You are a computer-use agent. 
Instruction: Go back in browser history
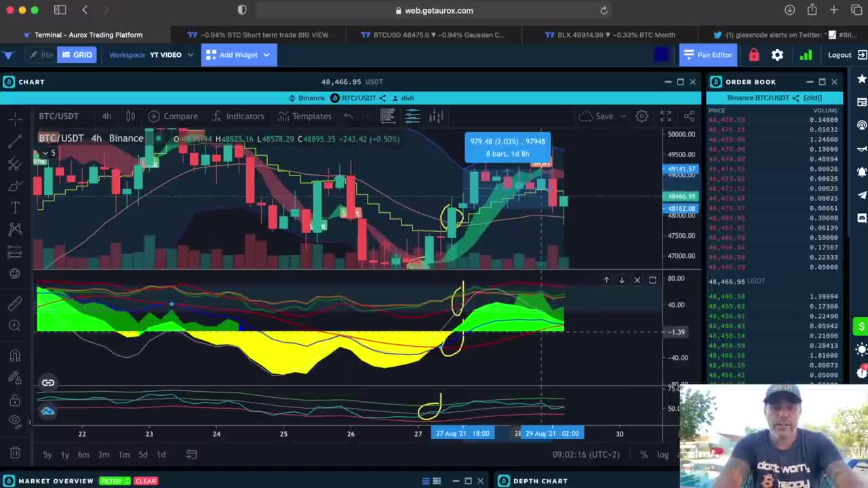pos(85,10)
